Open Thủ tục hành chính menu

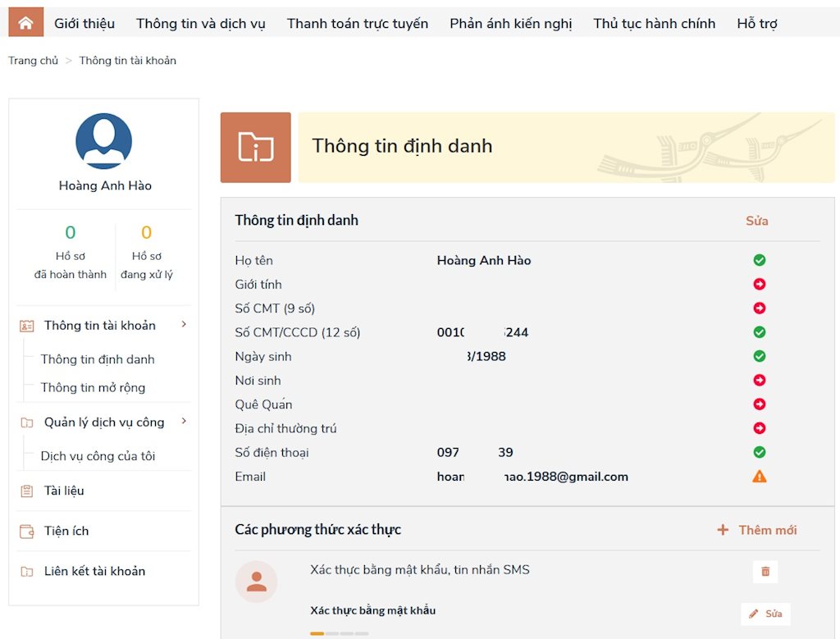click(654, 24)
